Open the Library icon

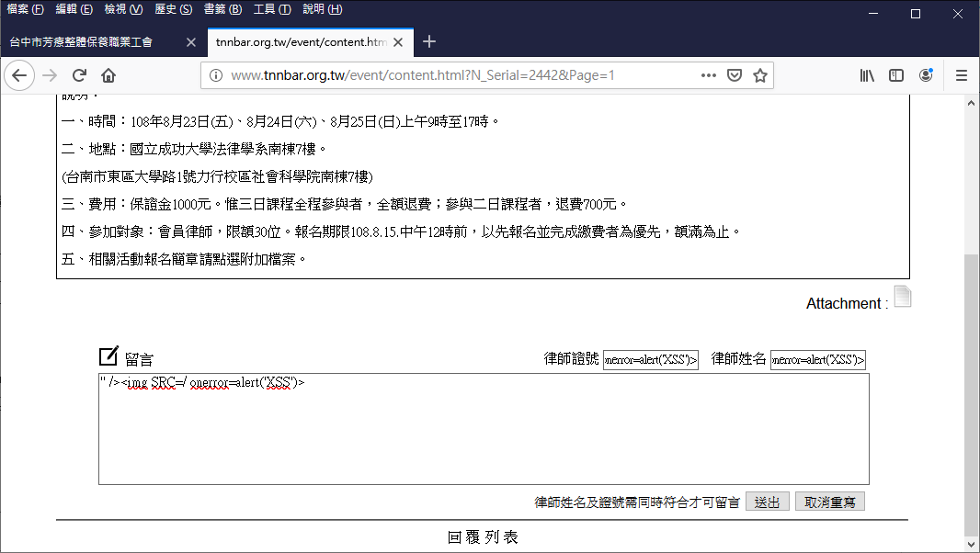[x=867, y=75]
